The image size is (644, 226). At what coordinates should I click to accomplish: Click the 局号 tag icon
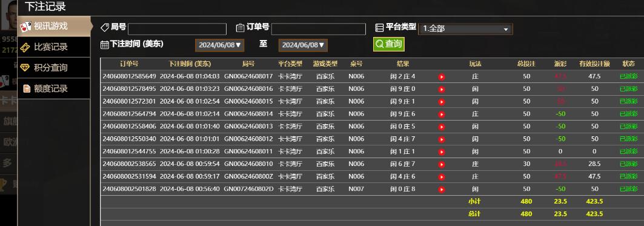point(105,27)
